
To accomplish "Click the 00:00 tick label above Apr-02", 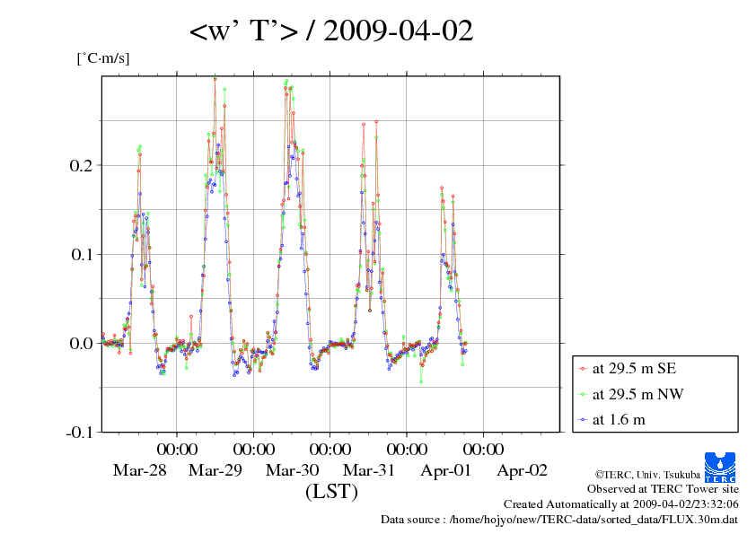I will click(x=484, y=449).
